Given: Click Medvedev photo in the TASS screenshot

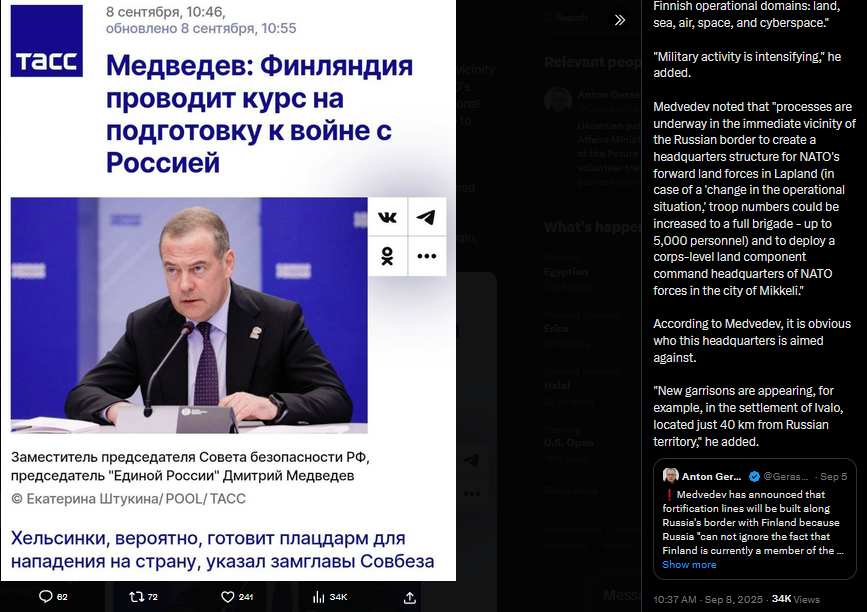Looking at the screenshot, I should (189, 315).
